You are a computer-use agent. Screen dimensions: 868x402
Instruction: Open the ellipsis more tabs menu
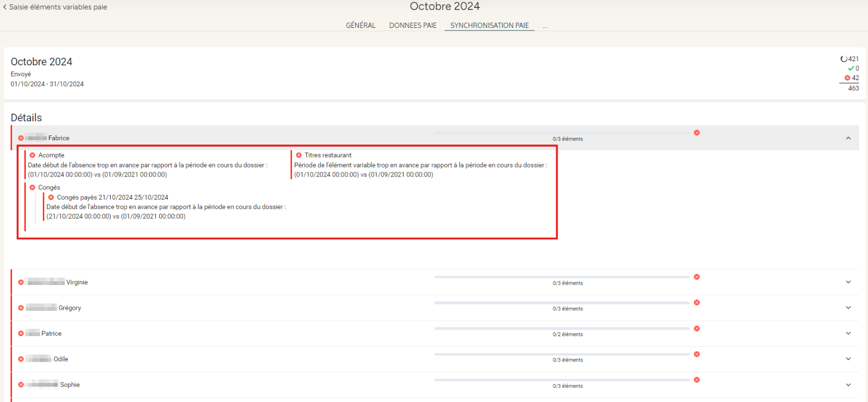point(545,26)
